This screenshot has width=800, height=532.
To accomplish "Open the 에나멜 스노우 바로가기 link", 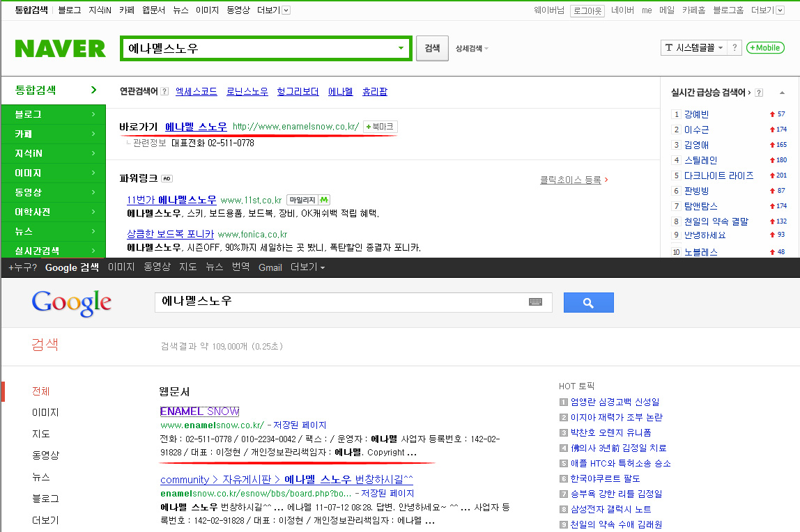I will pyautogui.click(x=196, y=126).
